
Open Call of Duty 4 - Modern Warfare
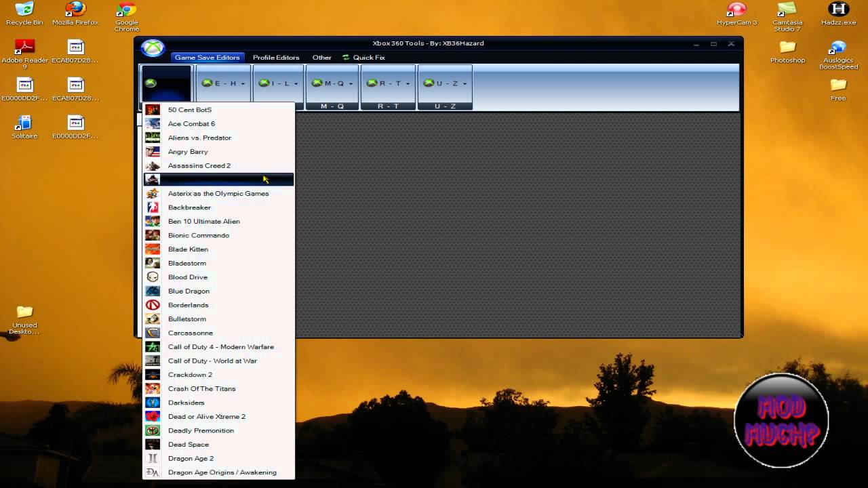pyautogui.click(x=218, y=346)
